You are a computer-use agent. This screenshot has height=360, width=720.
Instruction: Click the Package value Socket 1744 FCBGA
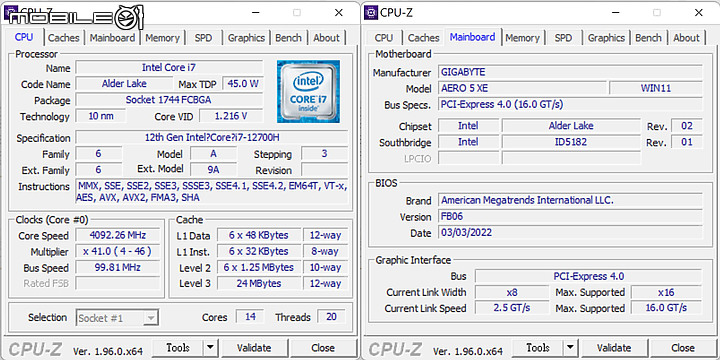pos(169,100)
